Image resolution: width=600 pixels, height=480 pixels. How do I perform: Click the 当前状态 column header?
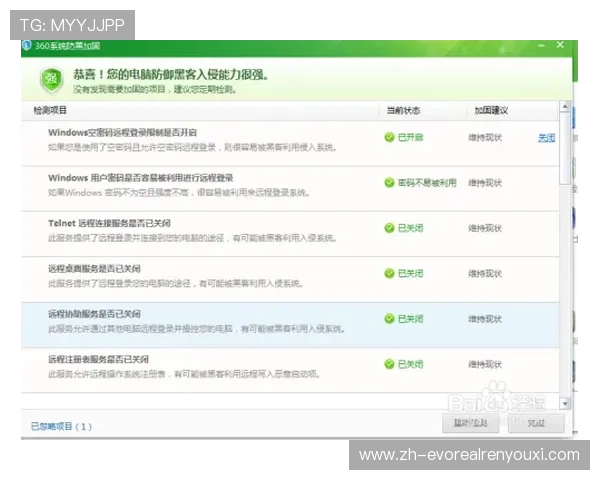point(403,111)
